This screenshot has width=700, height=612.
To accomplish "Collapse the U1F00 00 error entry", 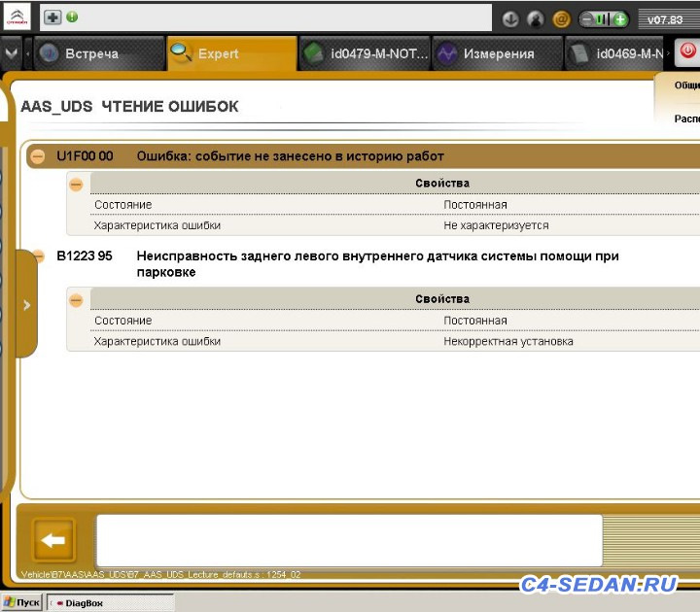I will [x=38, y=155].
